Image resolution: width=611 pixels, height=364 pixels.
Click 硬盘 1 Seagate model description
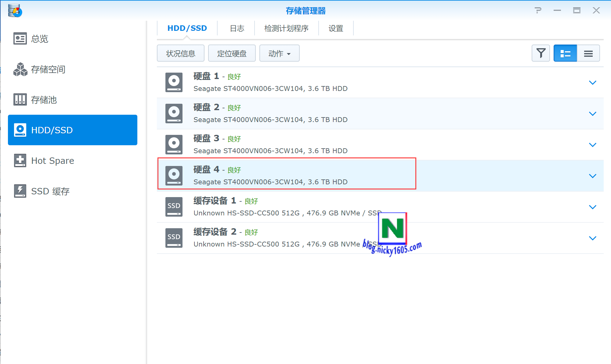270,89
